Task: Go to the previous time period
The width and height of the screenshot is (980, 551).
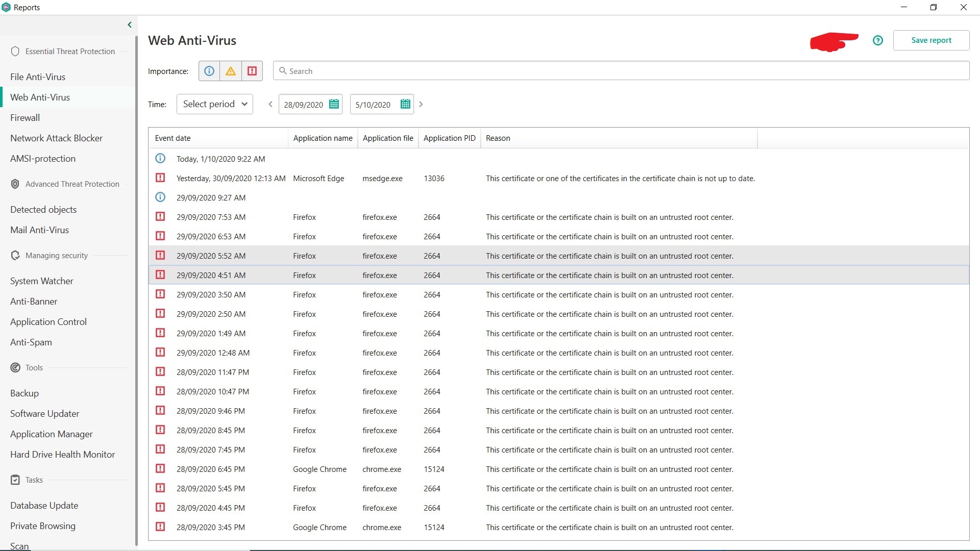Action: click(x=271, y=104)
